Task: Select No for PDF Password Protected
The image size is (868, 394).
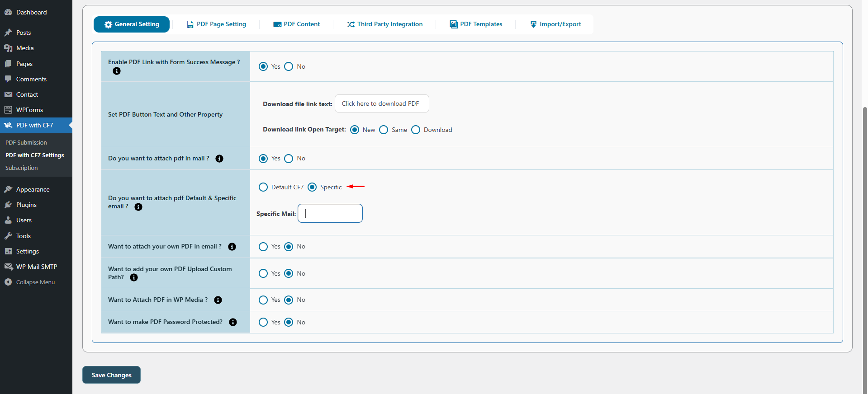Action: pyautogui.click(x=289, y=322)
